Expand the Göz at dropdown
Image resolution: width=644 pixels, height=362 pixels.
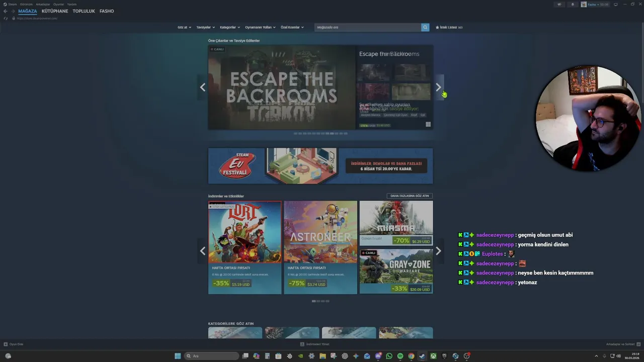point(185,27)
